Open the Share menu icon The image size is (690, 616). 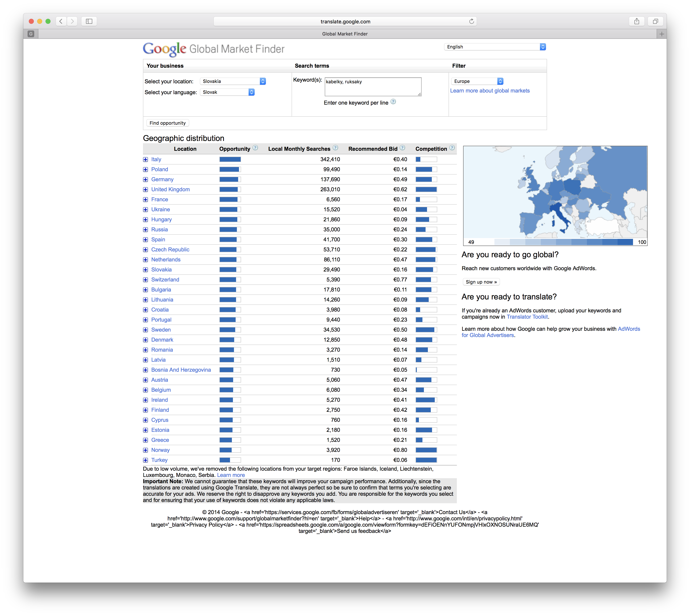pos(637,21)
